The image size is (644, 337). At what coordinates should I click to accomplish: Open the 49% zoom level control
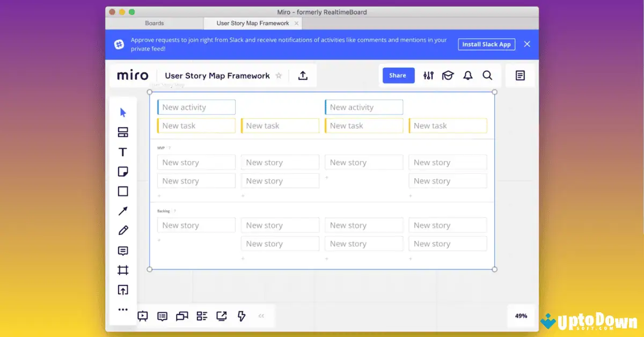click(521, 316)
